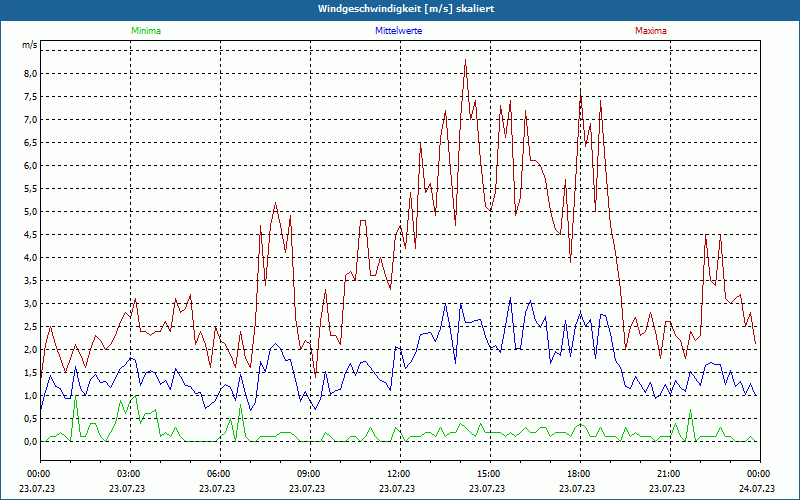Select the blue 'Mittelwerte' legend label
Screen dimensions: 800x500
point(398,31)
